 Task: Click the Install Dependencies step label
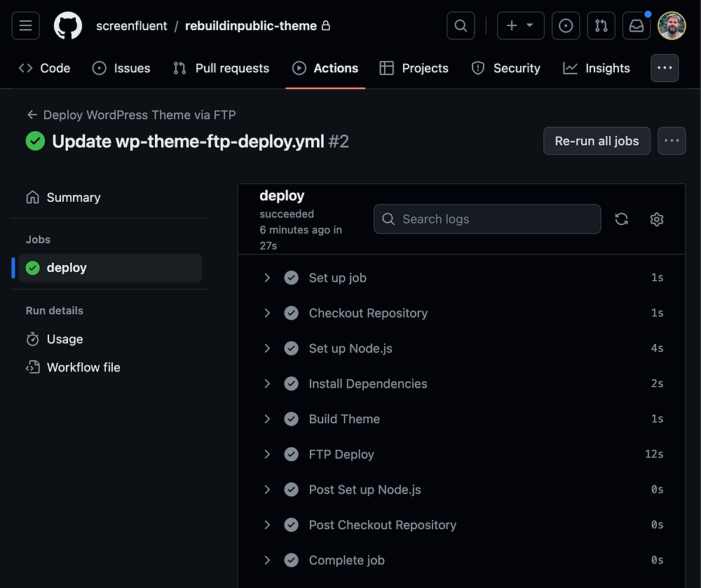coord(368,383)
